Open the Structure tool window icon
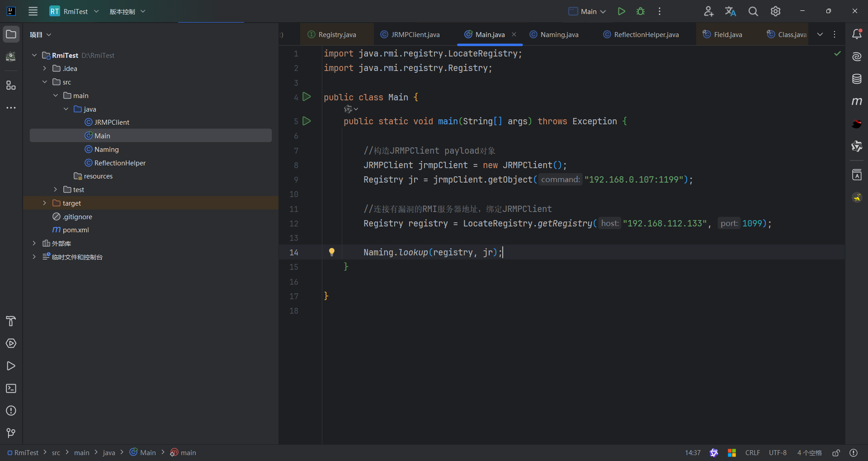Viewport: 868px width, 461px height. (x=11, y=85)
